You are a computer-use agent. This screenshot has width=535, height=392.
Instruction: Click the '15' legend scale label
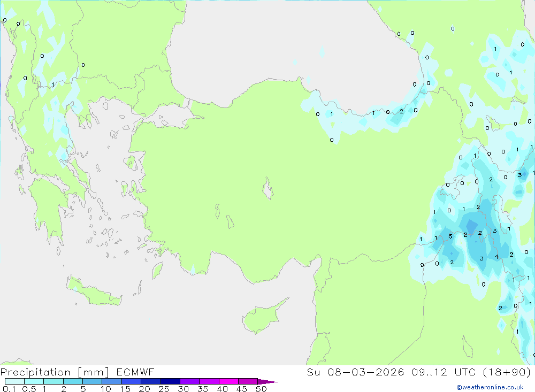pos(125,389)
